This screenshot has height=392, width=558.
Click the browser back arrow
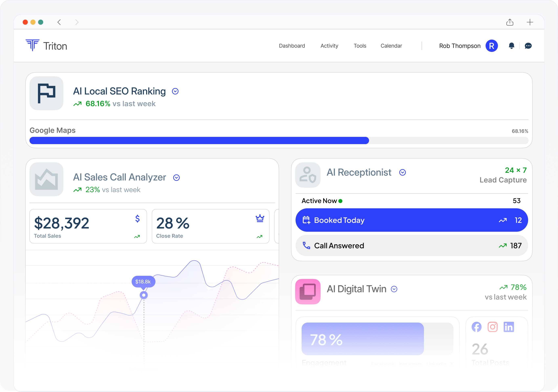[59, 22]
